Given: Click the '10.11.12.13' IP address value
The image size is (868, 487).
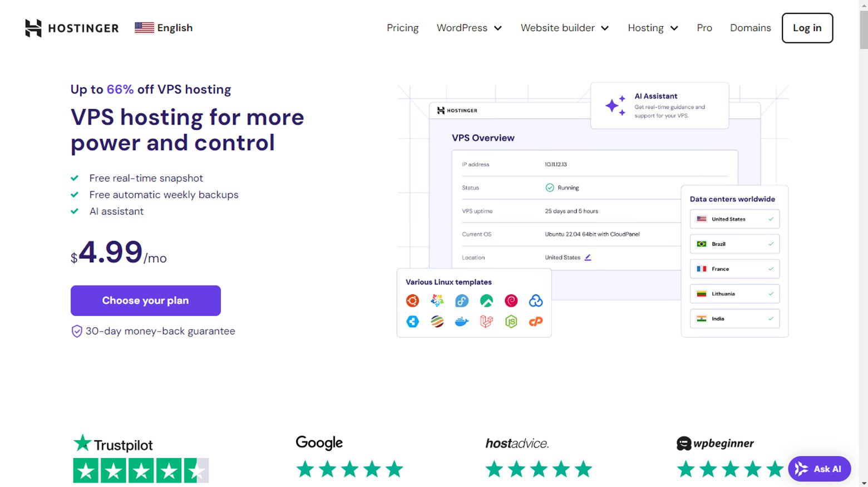Looking at the screenshot, I should 556,165.
